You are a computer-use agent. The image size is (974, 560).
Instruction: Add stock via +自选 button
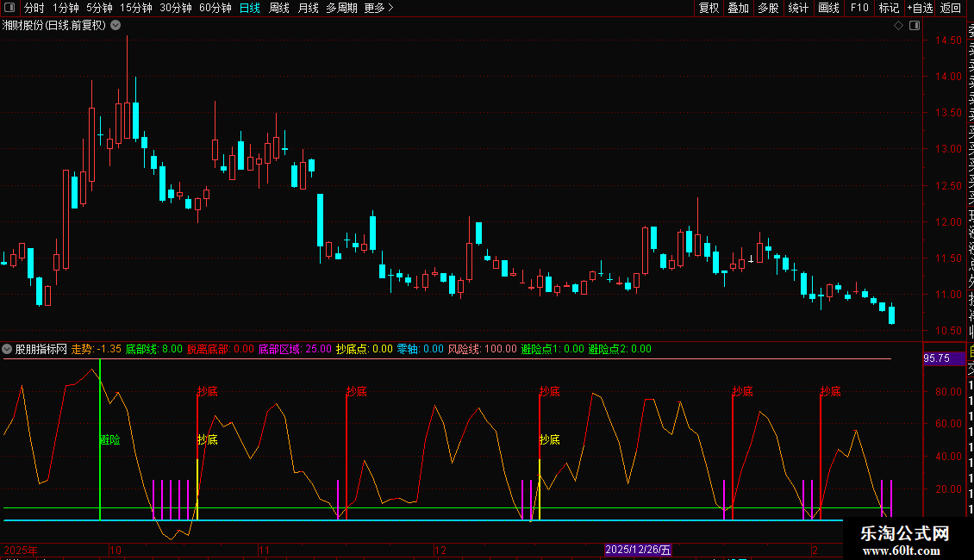pyautogui.click(x=920, y=8)
